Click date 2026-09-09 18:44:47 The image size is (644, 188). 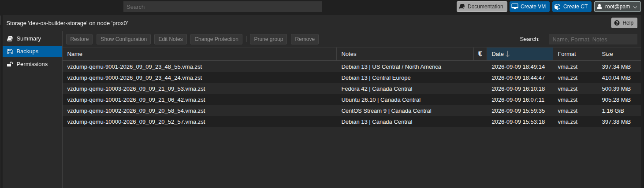(x=518, y=78)
